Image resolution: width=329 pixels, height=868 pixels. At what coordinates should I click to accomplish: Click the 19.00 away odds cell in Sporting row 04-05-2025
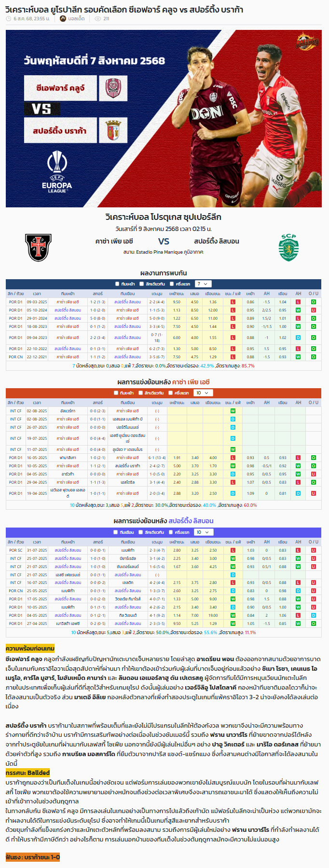[213, 615]
